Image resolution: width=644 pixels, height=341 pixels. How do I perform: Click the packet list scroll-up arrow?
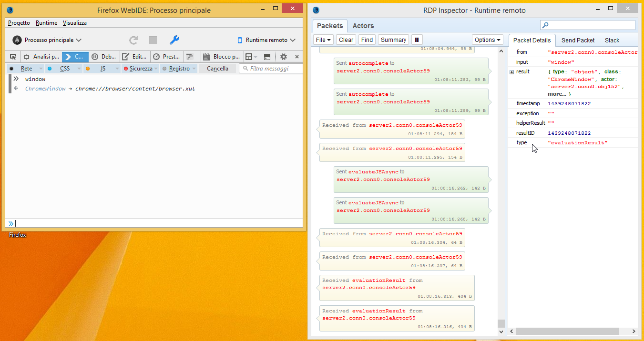tap(501, 51)
